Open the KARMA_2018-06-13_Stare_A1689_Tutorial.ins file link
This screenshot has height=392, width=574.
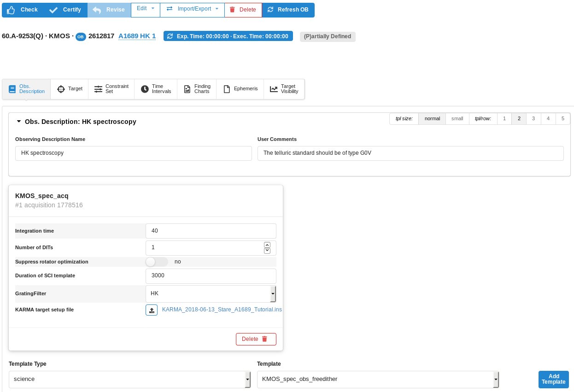tap(222, 310)
